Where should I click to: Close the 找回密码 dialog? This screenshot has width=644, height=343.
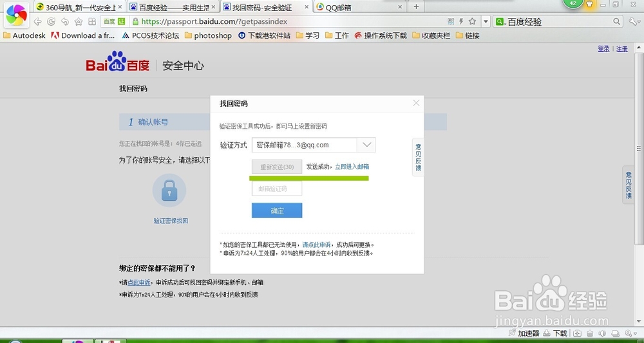(x=416, y=103)
